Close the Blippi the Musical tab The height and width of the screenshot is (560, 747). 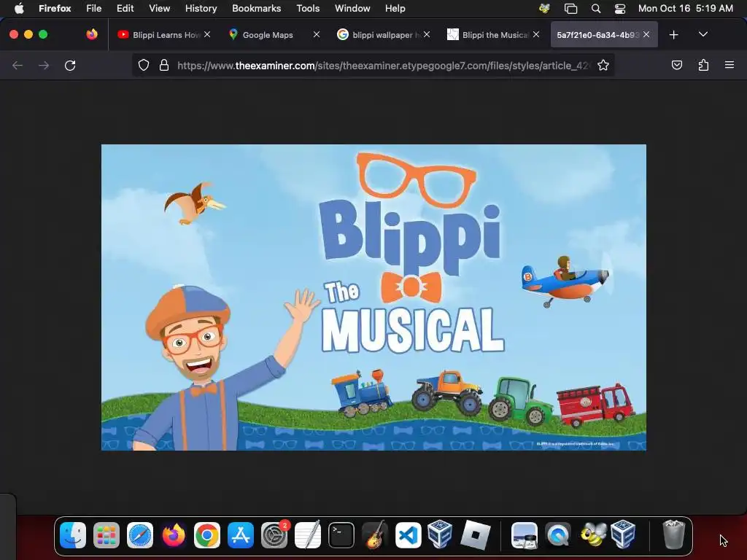coord(536,34)
